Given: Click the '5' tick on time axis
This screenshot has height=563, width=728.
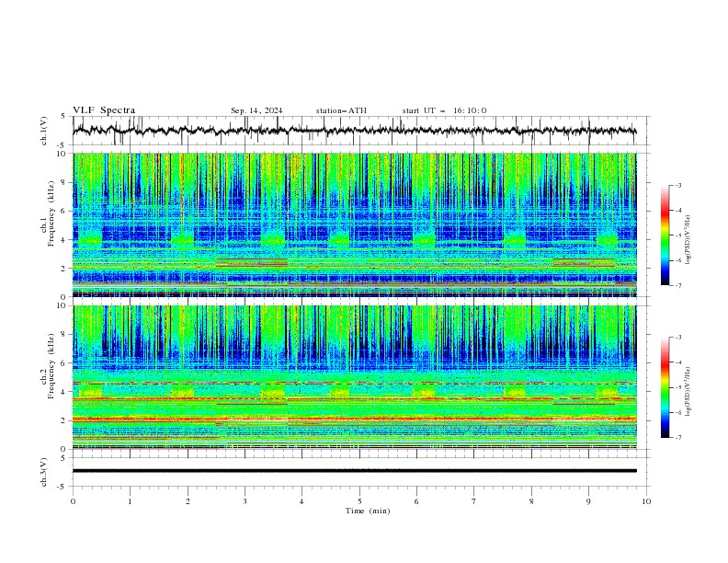Looking at the screenshot, I should click(x=359, y=501).
